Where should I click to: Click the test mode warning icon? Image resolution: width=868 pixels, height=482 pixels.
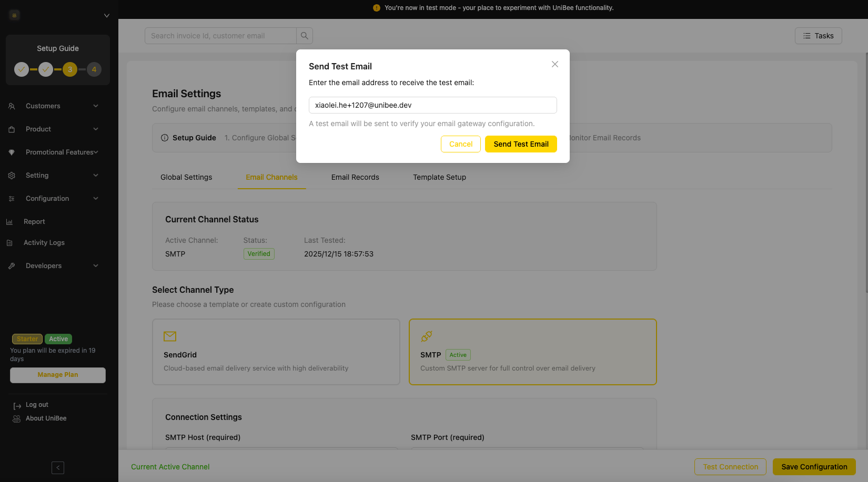point(377,8)
